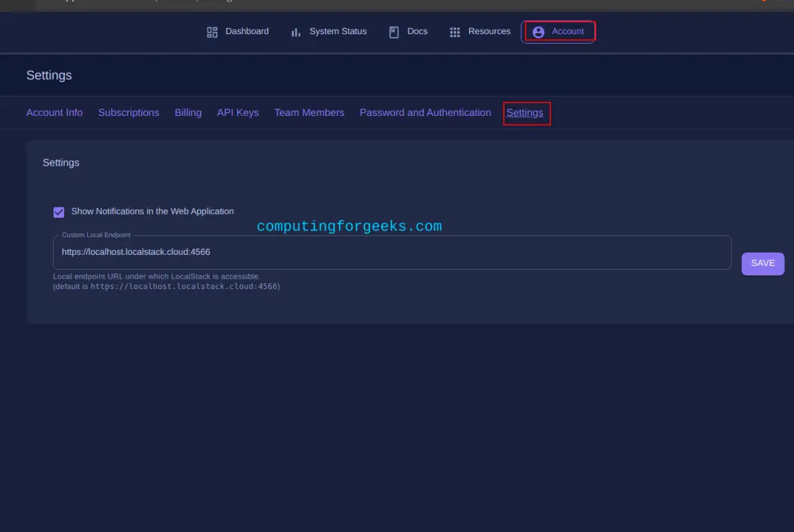Image resolution: width=794 pixels, height=532 pixels.
Task: Uncheck Show Notifications in the Web Application
Action: 59,212
